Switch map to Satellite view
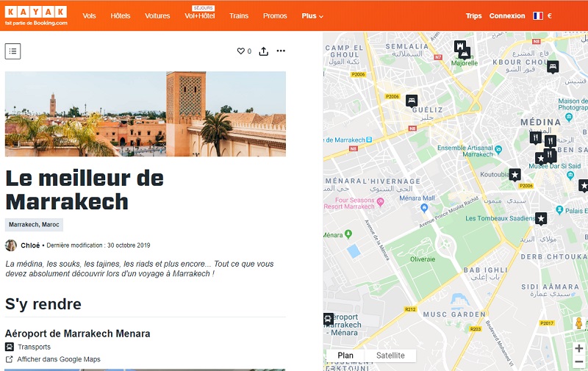Image resolution: width=588 pixels, height=371 pixels. point(390,356)
